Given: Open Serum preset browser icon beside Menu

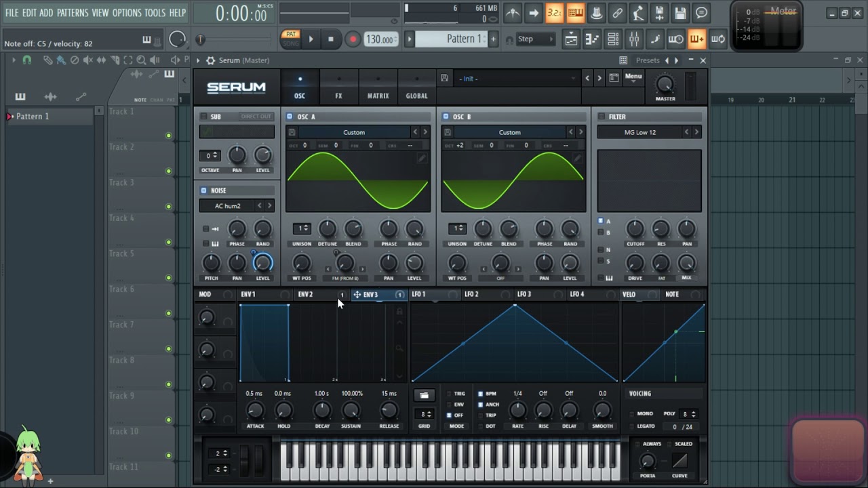Looking at the screenshot, I should tap(614, 78).
